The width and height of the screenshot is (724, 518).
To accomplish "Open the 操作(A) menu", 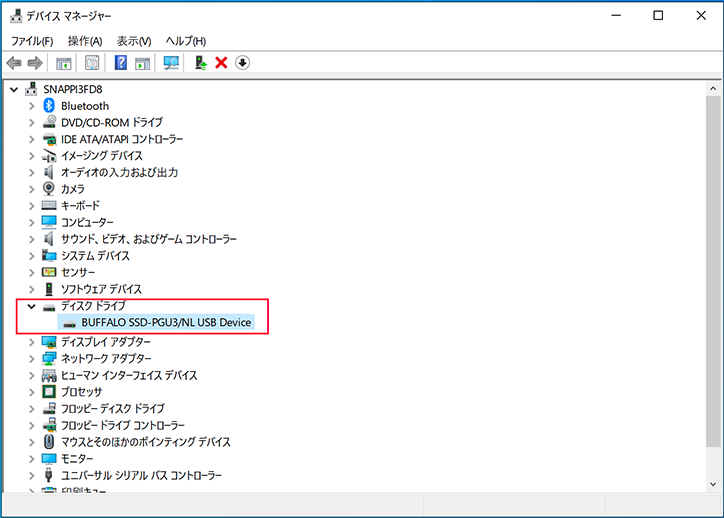I will [85, 41].
